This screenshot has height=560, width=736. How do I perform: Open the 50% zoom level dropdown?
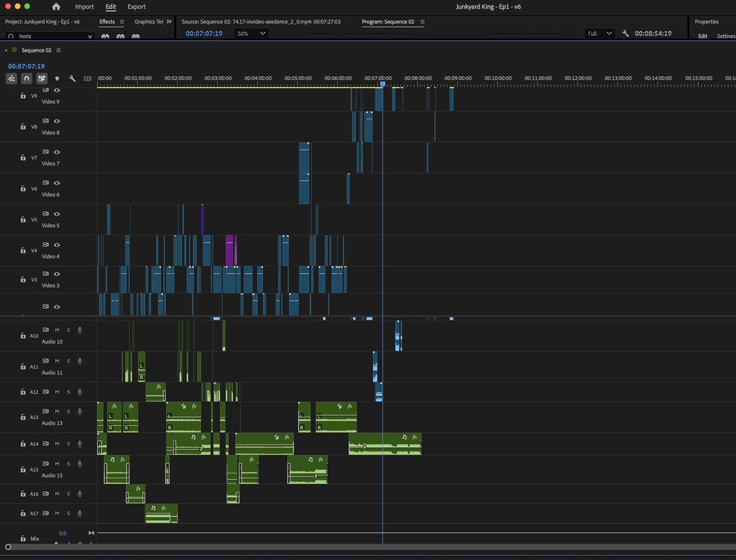pyautogui.click(x=251, y=33)
